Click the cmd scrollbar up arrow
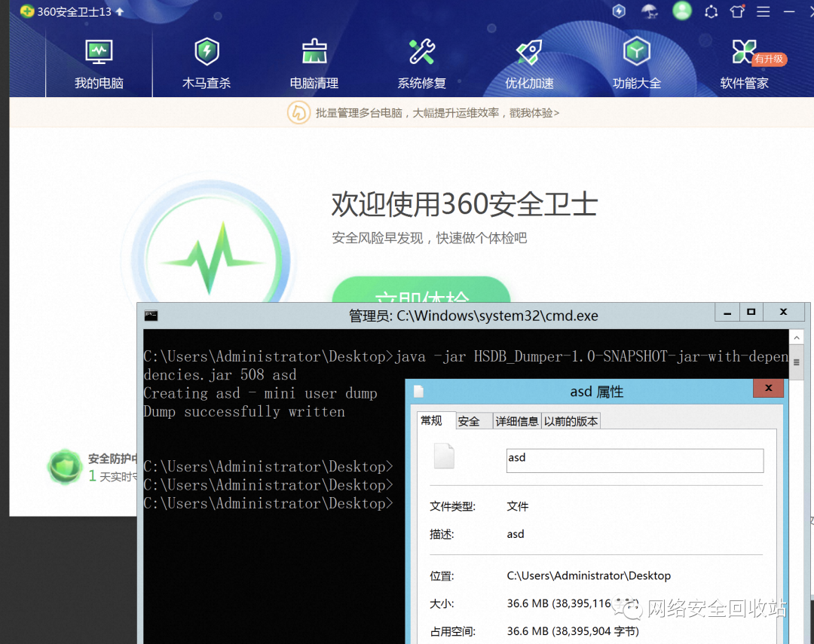Viewport: 814px width, 644px height. click(797, 338)
